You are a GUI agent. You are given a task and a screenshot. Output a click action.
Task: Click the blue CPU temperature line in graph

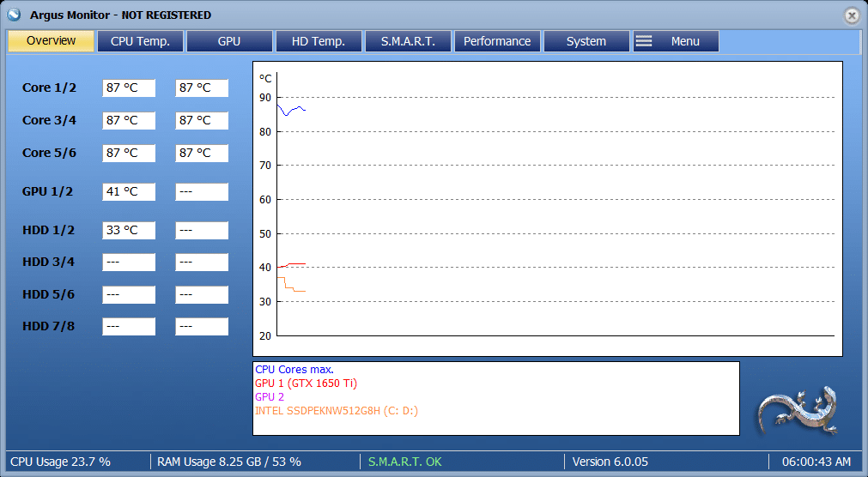pyautogui.click(x=291, y=110)
